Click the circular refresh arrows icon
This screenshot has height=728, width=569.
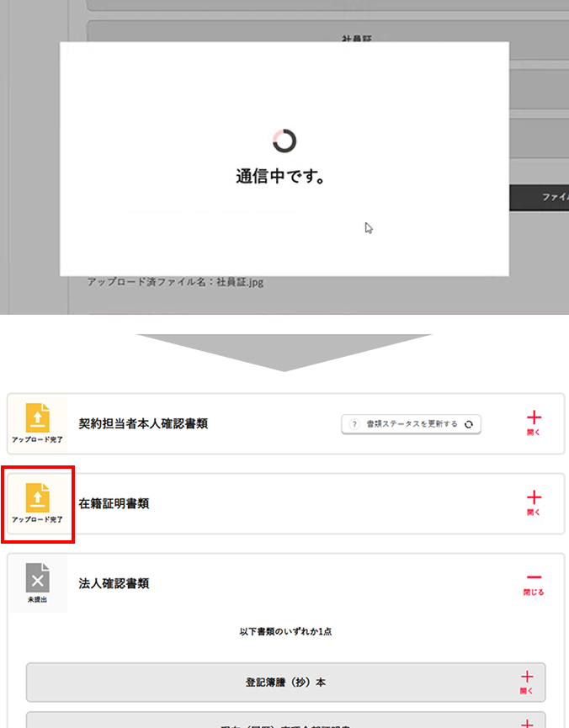[x=469, y=424]
